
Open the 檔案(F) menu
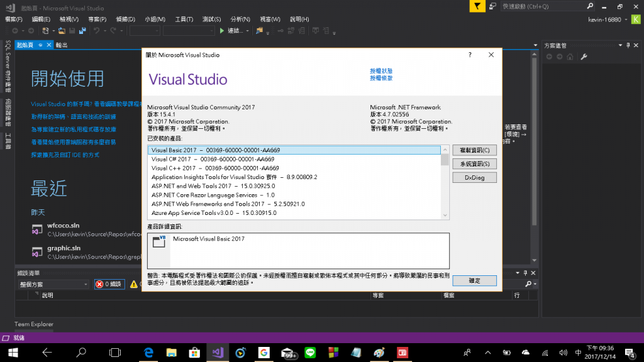click(14, 19)
